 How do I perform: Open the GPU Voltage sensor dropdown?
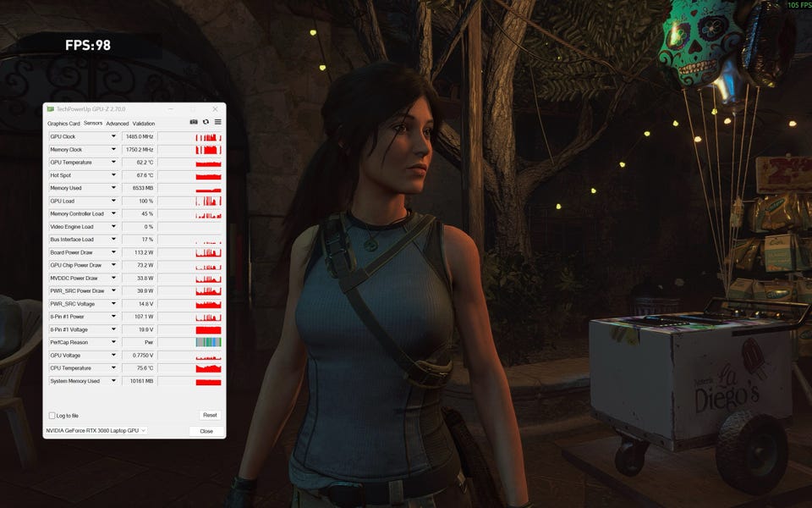point(113,355)
